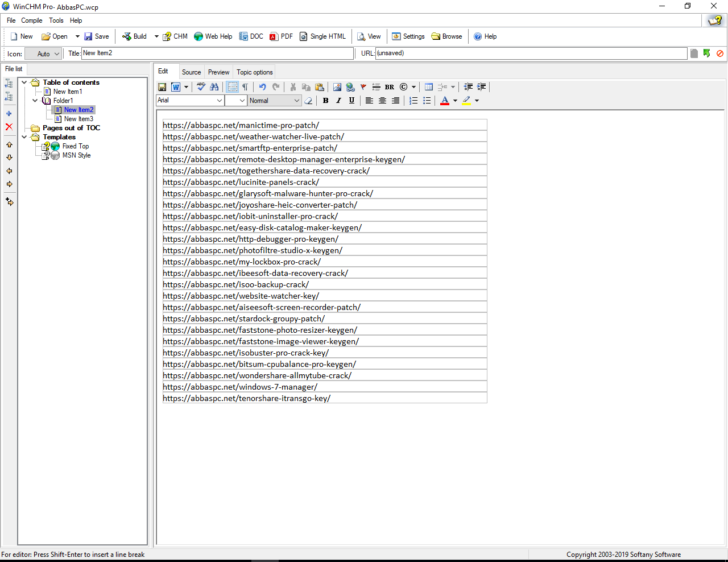
Task: Undo the last edit
Action: 262,87
